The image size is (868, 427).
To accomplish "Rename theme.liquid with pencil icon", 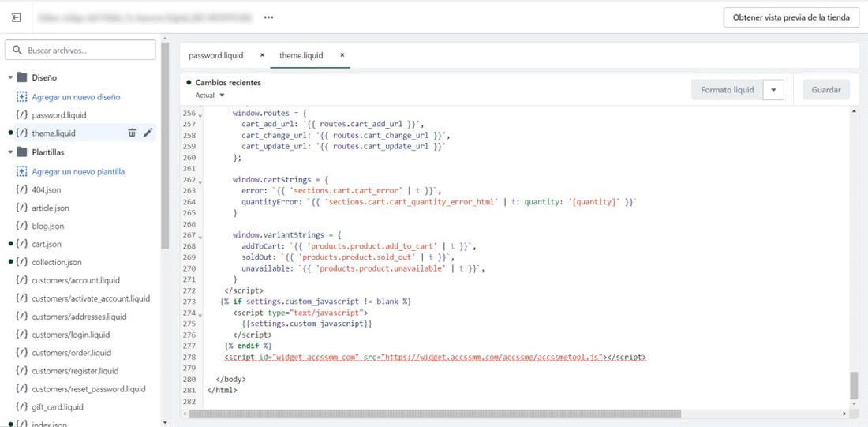I will click(x=148, y=133).
